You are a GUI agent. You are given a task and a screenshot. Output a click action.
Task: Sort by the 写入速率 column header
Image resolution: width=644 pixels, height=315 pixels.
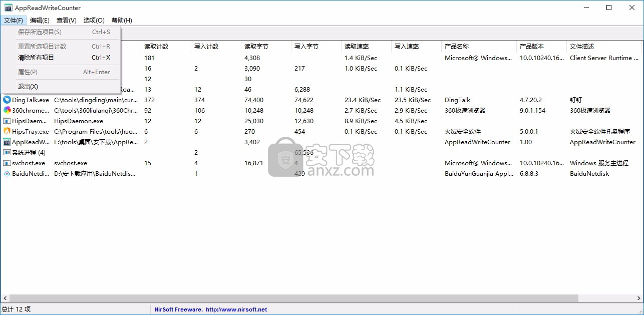point(416,47)
